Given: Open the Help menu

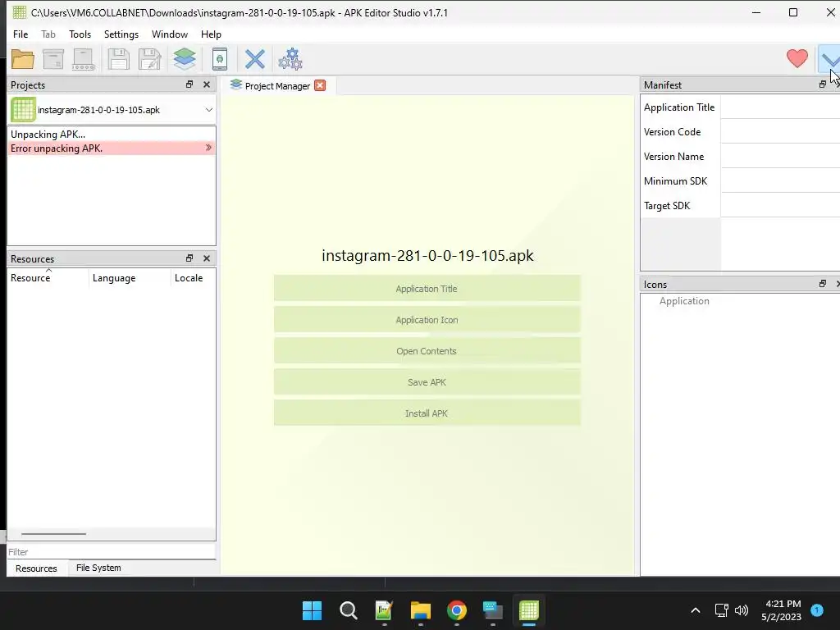Looking at the screenshot, I should [x=211, y=34].
